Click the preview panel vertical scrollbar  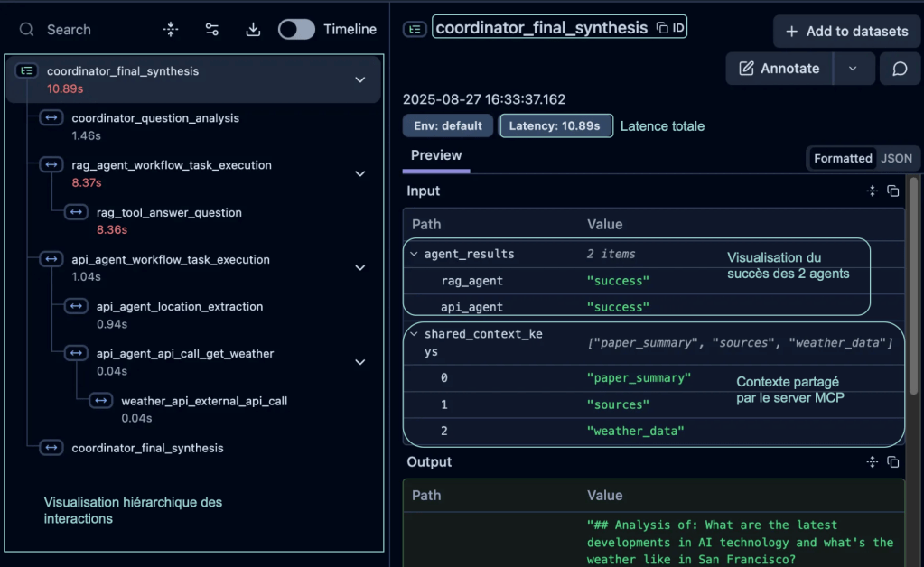913,285
